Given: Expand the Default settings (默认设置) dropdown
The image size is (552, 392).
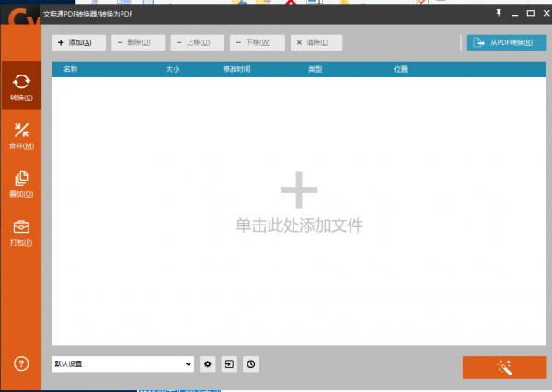Looking at the screenshot, I should click(123, 363).
